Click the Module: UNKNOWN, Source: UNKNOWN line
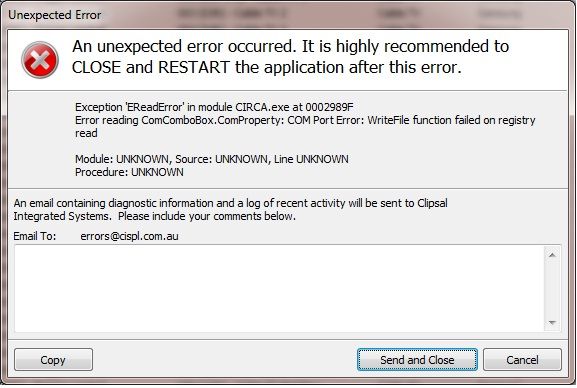Screen dimensions: 577x388 click(x=212, y=159)
